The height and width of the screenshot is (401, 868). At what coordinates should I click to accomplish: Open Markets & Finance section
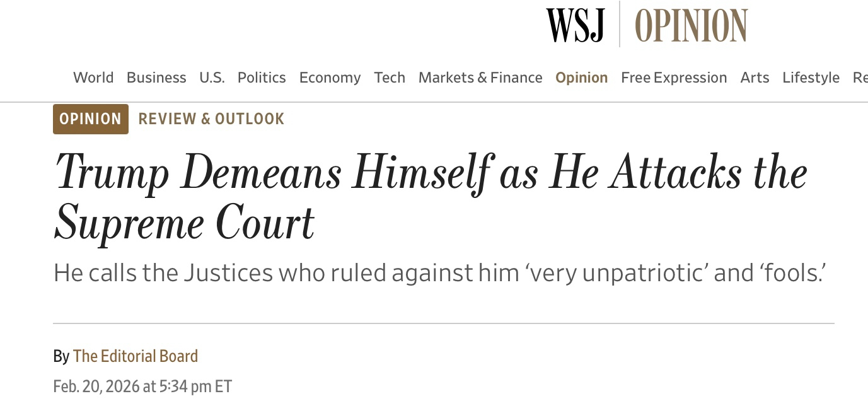pos(480,78)
